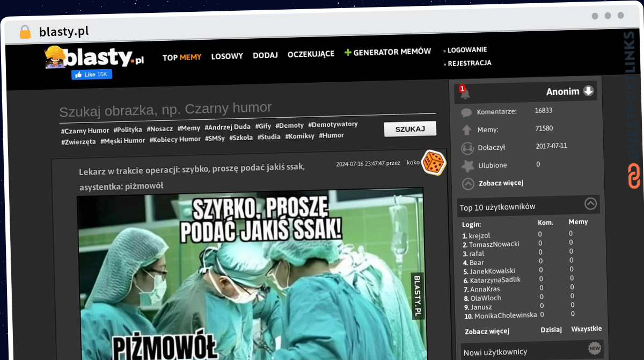644x360 pixels.
Task: Open the TOP MEMY menu item
Action: pyautogui.click(x=182, y=57)
